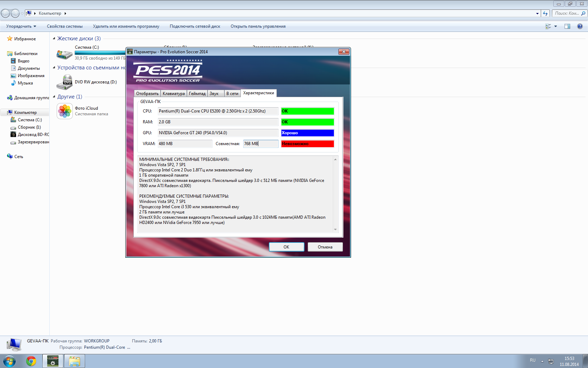588x368 pixels.
Task: Click the RAM 2.0 GB field
Action: (218, 122)
